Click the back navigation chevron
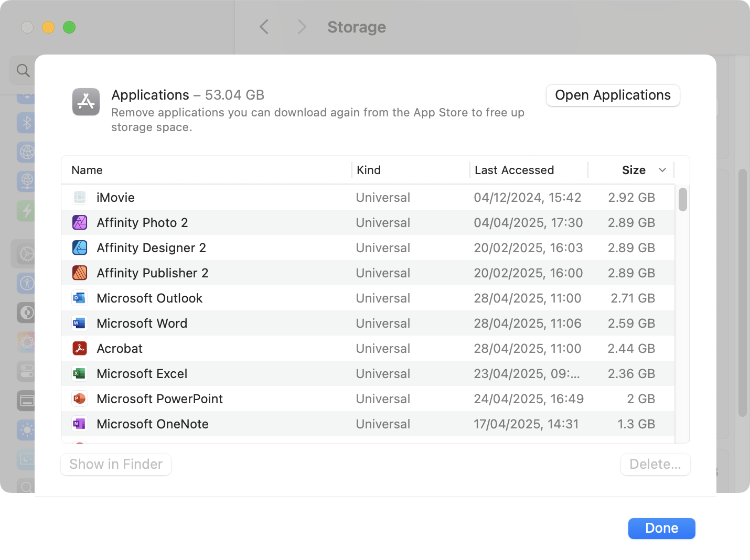This screenshot has width=750, height=560. [264, 27]
